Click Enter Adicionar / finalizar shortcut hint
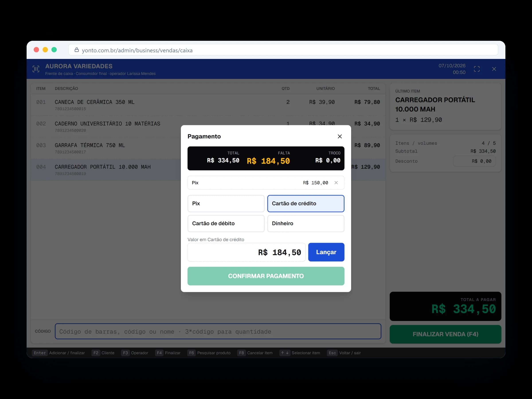The width and height of the screenshot is (532, 399). click(x=59, y=353)
